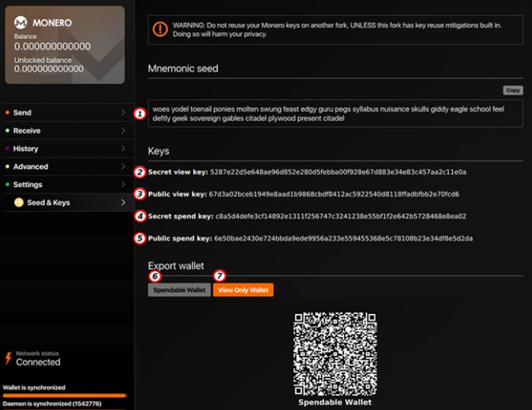
Task: Click the mnemonic seed text box
Action: coord(335,113)
